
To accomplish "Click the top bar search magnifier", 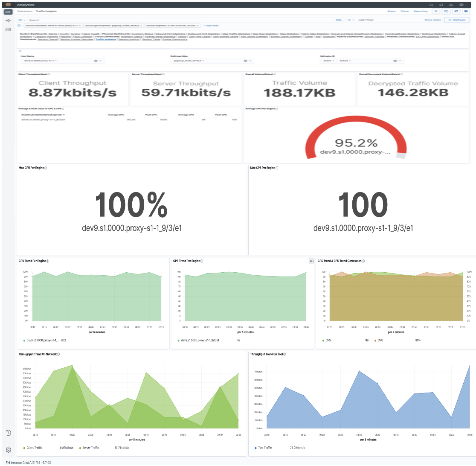I will click(x=431, y=5).
